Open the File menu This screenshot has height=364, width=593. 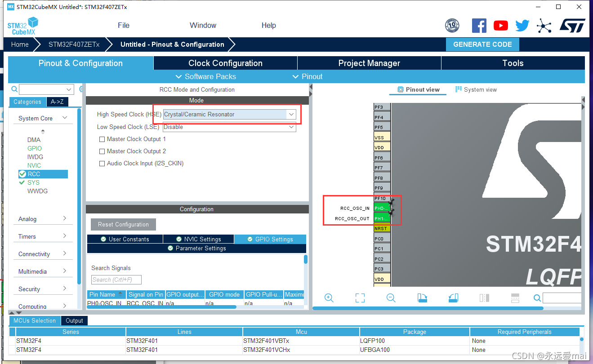click(x=124, y=25)
